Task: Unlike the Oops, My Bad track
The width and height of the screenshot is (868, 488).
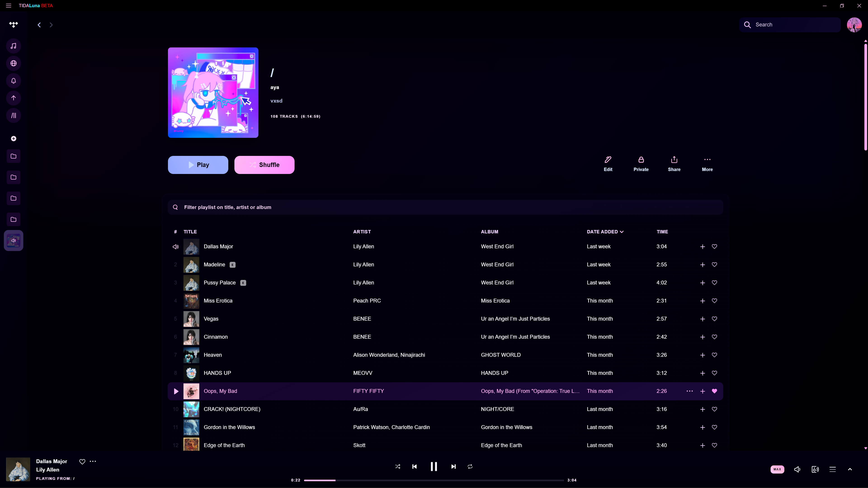Action: coord(714,391)
